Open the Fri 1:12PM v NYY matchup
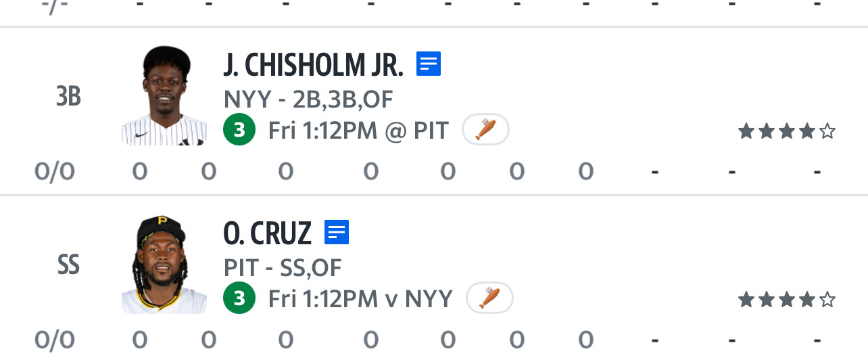868x362 pixels. (360, 298)
